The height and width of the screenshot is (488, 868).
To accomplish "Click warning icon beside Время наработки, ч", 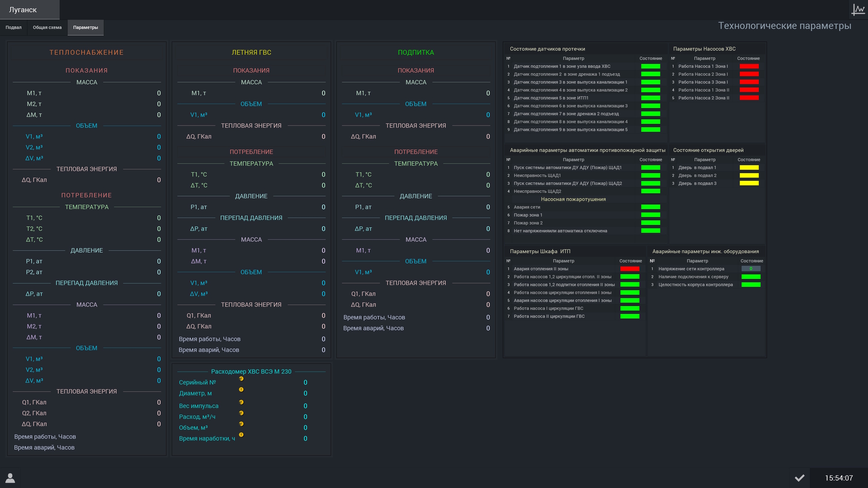I will [x=241, y=435].
